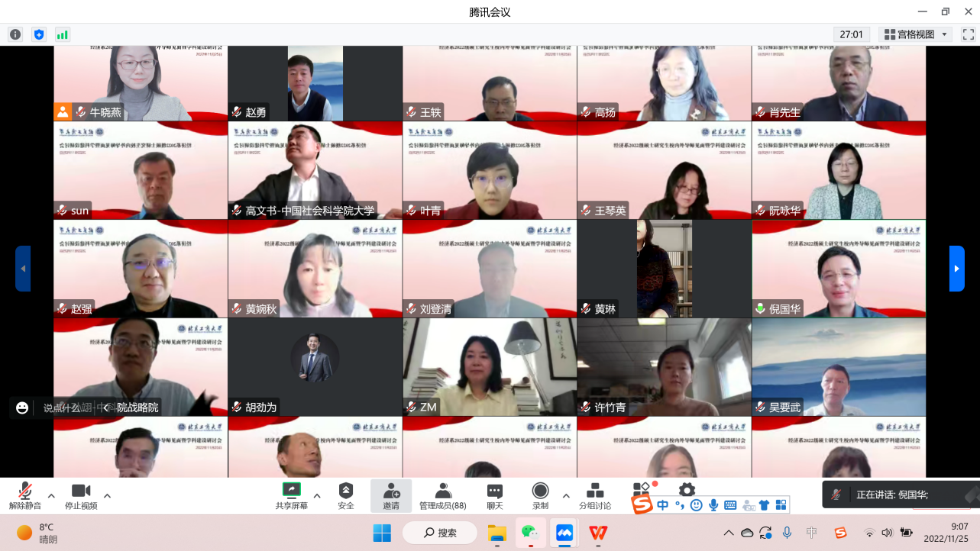The height and width of the screenshot is (551, 980).
Task: Open the 安全 security options
Action: (346, 495)
